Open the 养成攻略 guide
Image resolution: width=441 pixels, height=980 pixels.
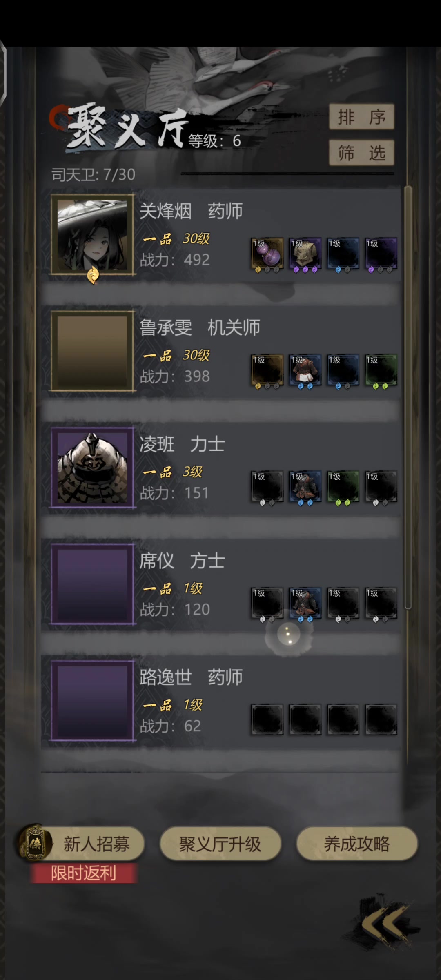point(357,844)
